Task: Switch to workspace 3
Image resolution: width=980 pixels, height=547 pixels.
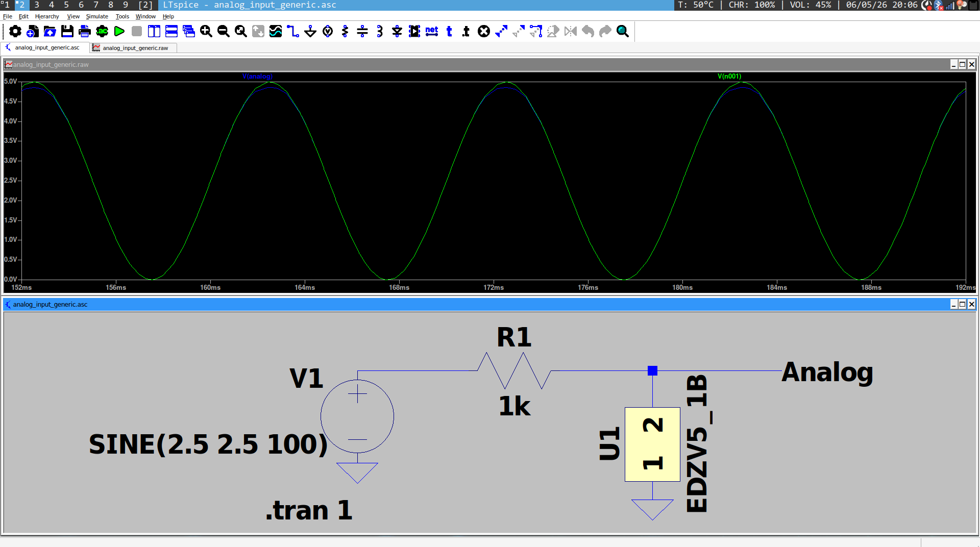Action: [37, 5]
